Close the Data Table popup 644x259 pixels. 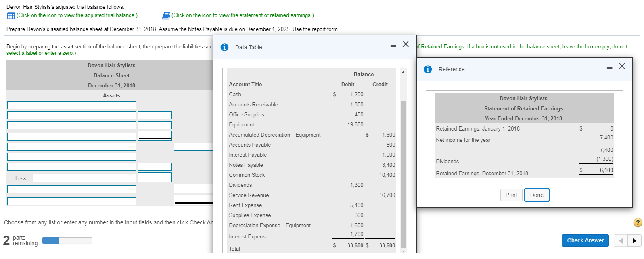click(406, 44)
